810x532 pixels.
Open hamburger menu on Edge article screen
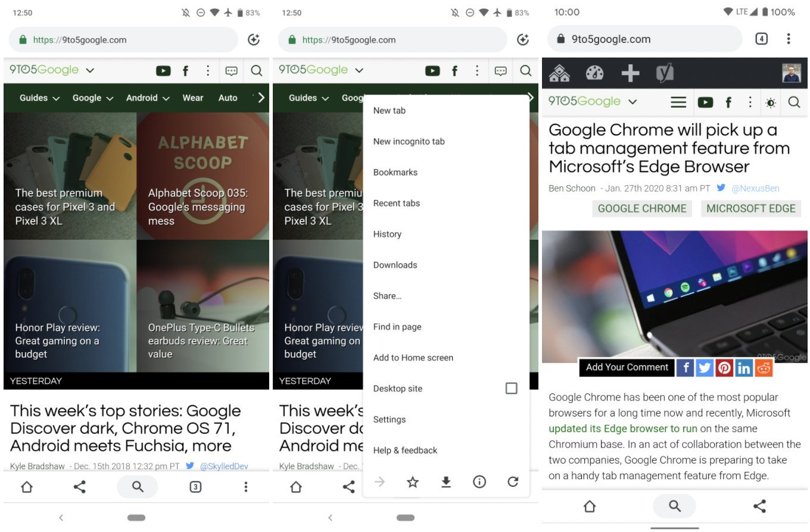(x=678, y=102)
